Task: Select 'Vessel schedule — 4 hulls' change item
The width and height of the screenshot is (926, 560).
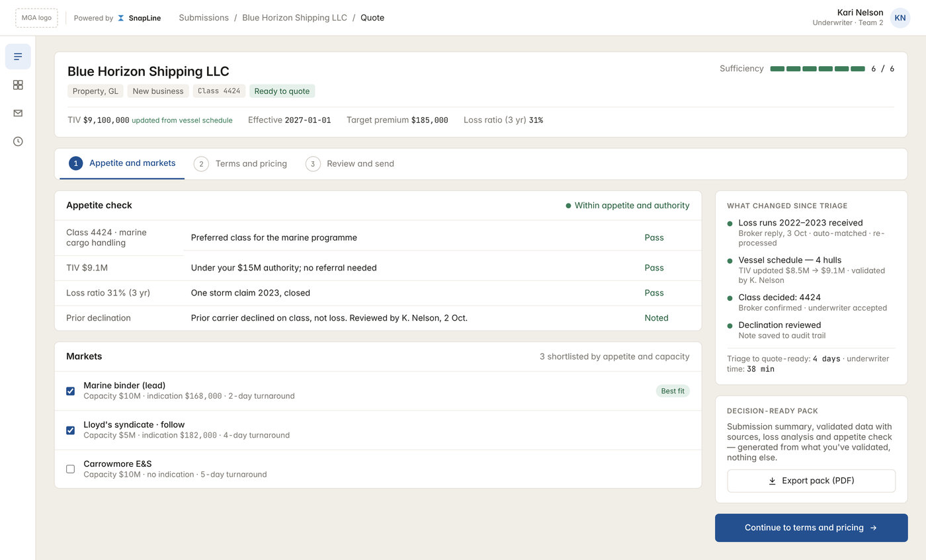Action: coord(790,260)
